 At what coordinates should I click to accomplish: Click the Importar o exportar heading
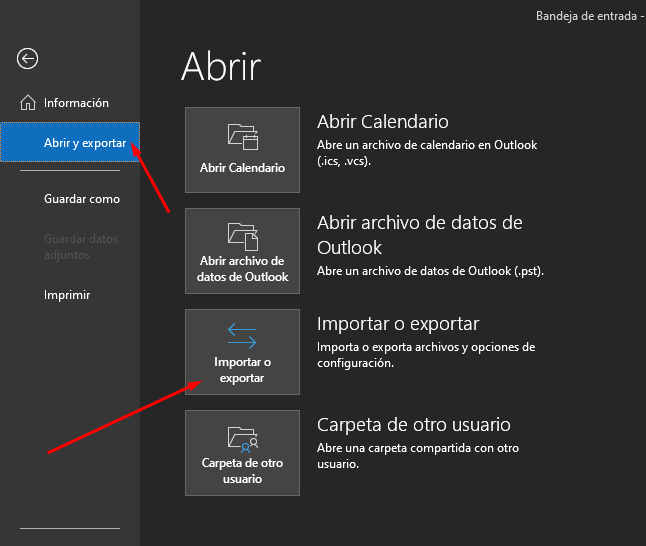[x=398, y=324]
